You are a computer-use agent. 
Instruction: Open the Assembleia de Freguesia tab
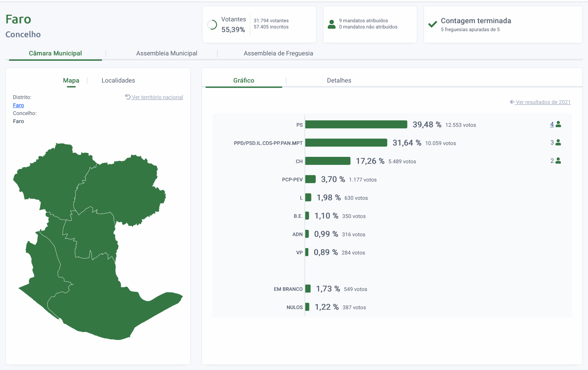(278, 53)
